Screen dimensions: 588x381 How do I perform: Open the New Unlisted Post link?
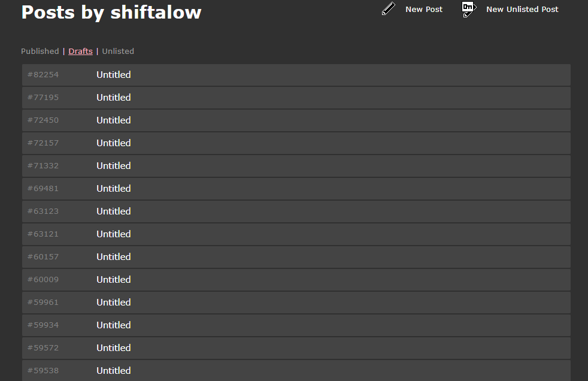[522, 10]
